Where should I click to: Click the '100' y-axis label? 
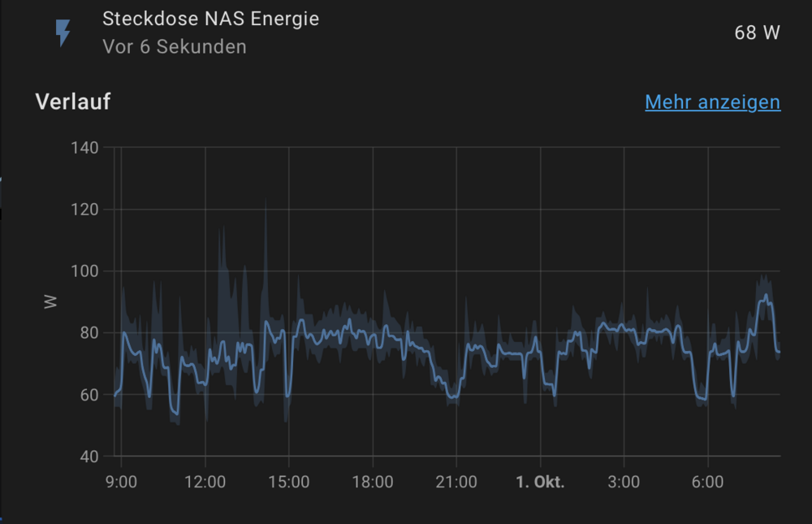(x=84, y=271)
